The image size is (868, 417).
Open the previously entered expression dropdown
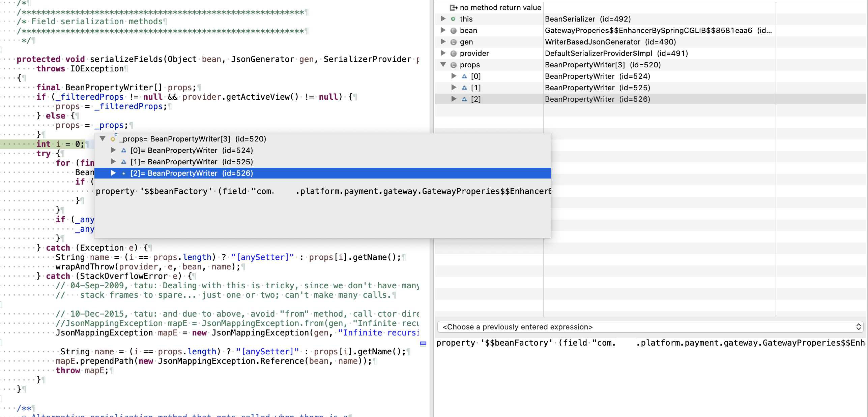coord(650,327)
